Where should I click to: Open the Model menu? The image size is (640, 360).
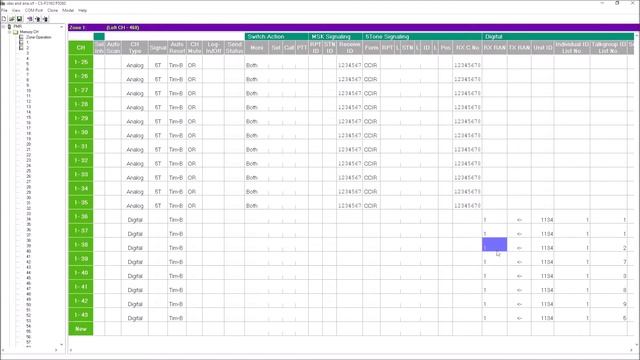tap(68, 10)
